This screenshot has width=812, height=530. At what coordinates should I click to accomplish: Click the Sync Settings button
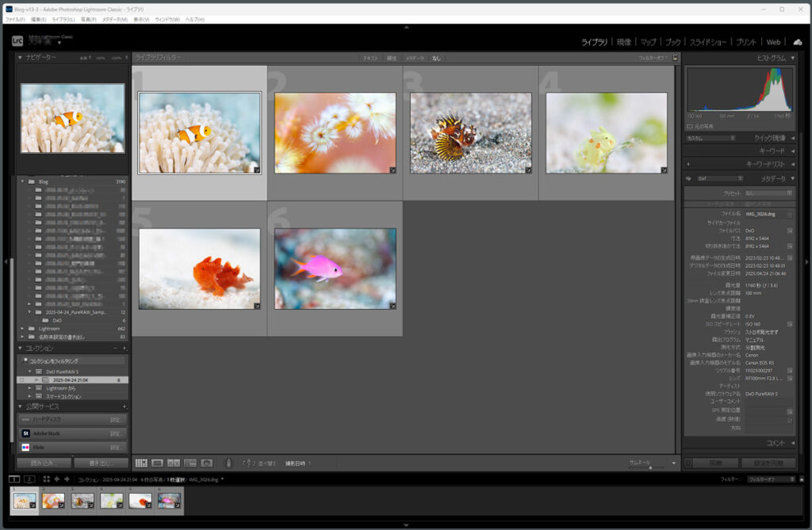click(768, 463)
